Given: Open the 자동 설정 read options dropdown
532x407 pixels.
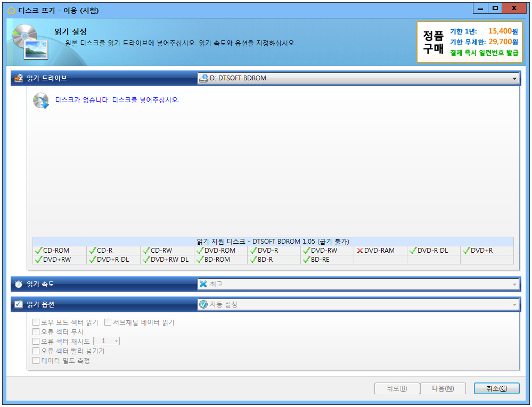Looking at the screenshot, I should click(x=358, y=304).
